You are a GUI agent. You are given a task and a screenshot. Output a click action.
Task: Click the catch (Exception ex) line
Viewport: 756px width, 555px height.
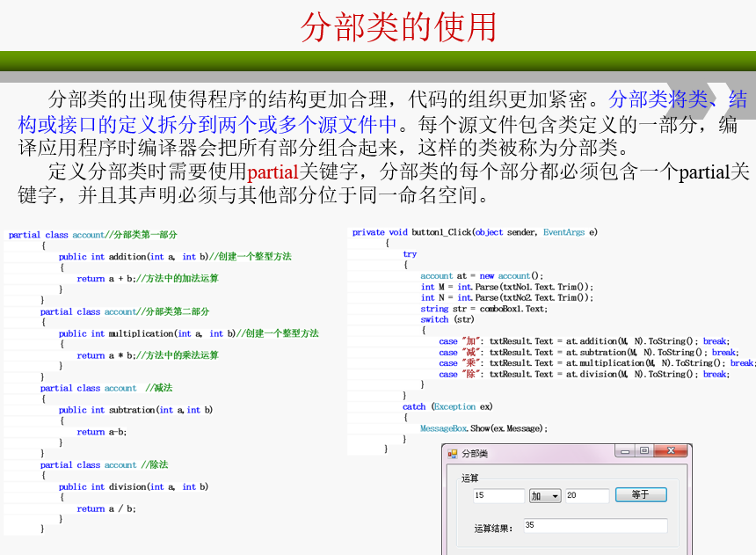447,407
